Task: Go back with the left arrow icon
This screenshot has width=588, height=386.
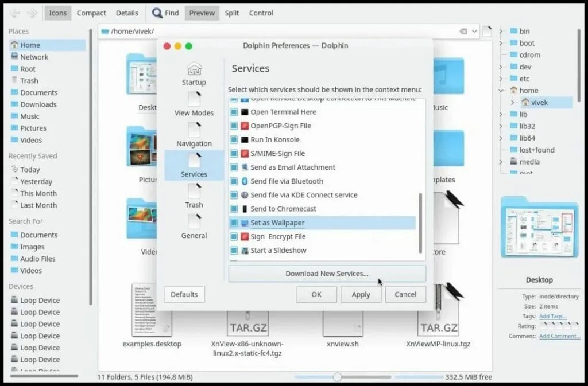Action: pyautogui.click(x=15, y=13)
